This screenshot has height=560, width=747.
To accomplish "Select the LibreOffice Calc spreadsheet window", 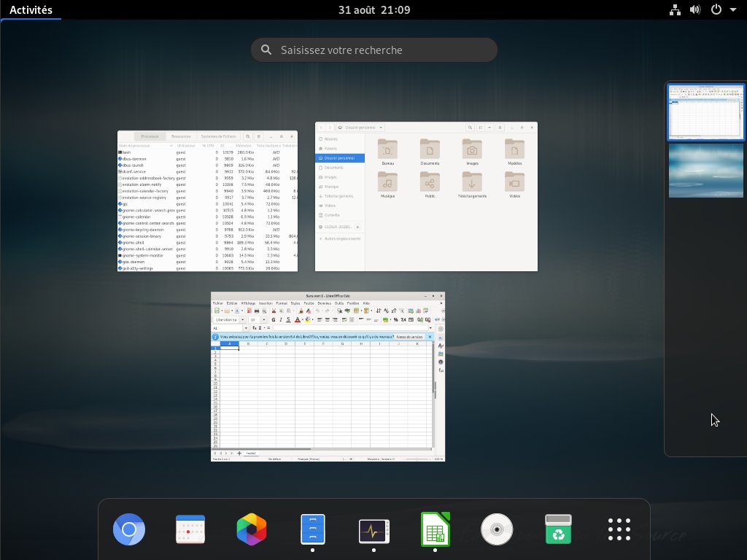I will tap(328, 377).
